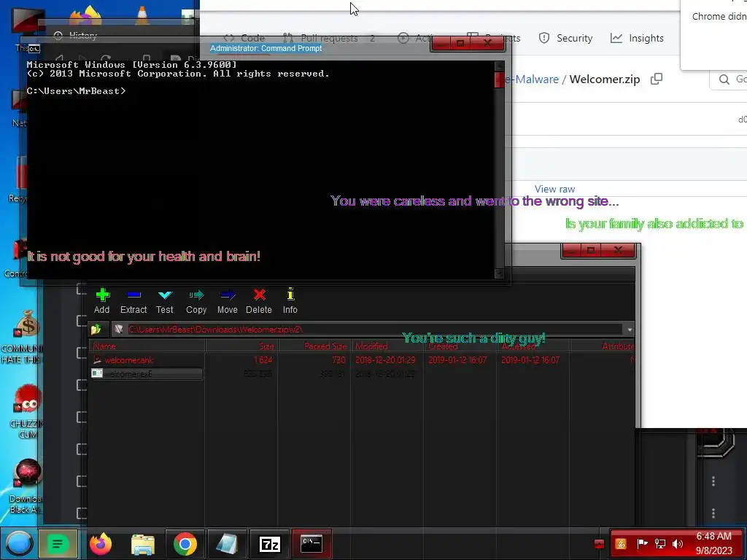
Task: Click the up-folder icon beside the 7-Zip path
Action: (97, 329)
